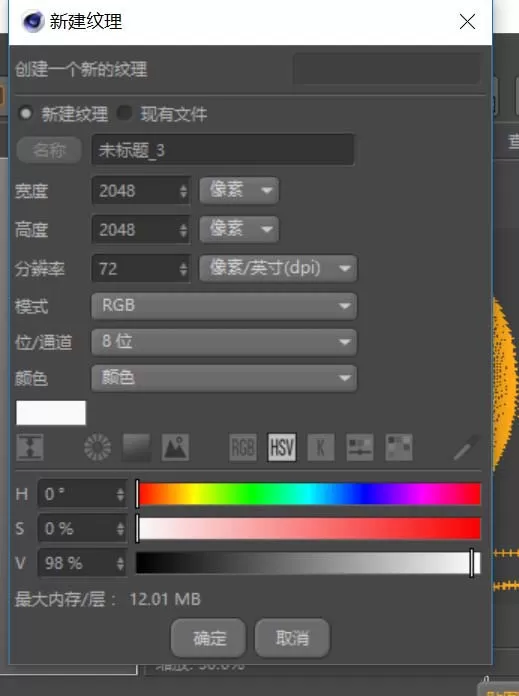519x696 pixels.
Task: Select the 新建纹理 radio button
Action: pyautogui.click(x=26, y=113)
